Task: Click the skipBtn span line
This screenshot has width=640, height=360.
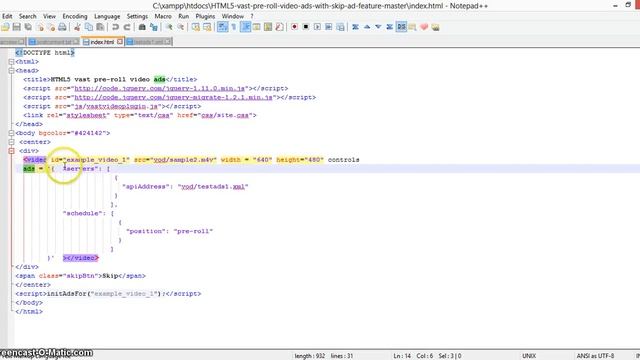Action: click(x=80, y=276)
